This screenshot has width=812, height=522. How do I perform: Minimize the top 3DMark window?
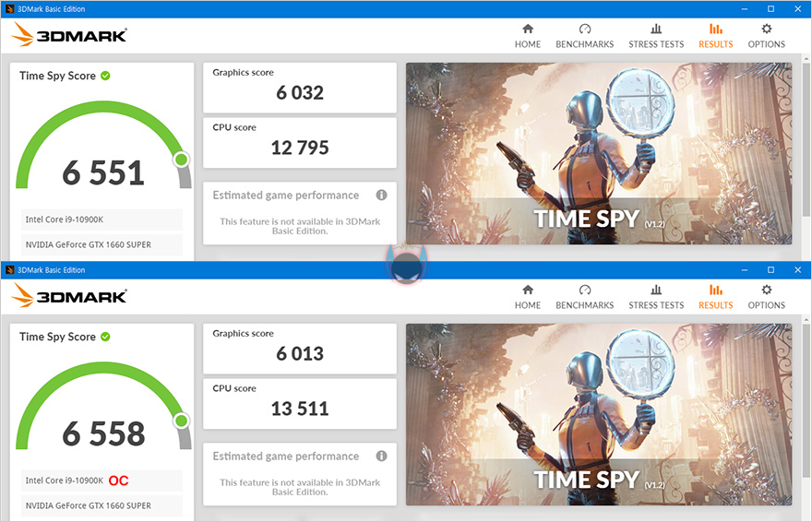tap(744, 9)
